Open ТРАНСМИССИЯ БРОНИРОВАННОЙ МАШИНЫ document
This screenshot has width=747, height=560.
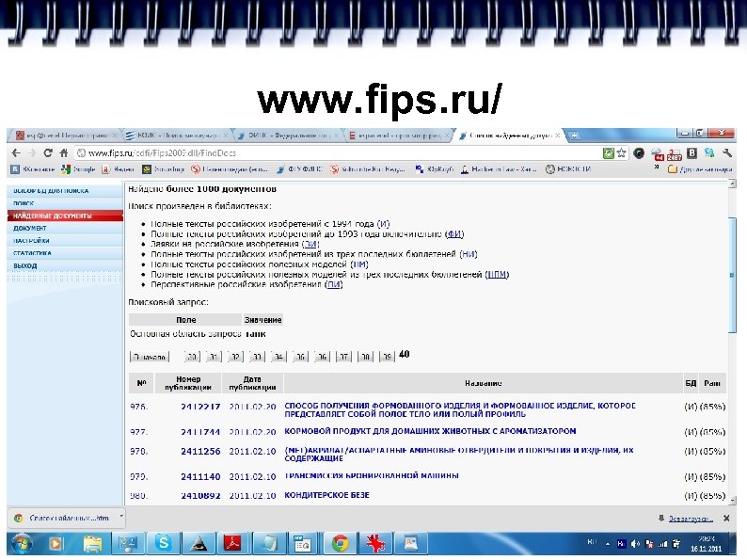coord(372,475)
